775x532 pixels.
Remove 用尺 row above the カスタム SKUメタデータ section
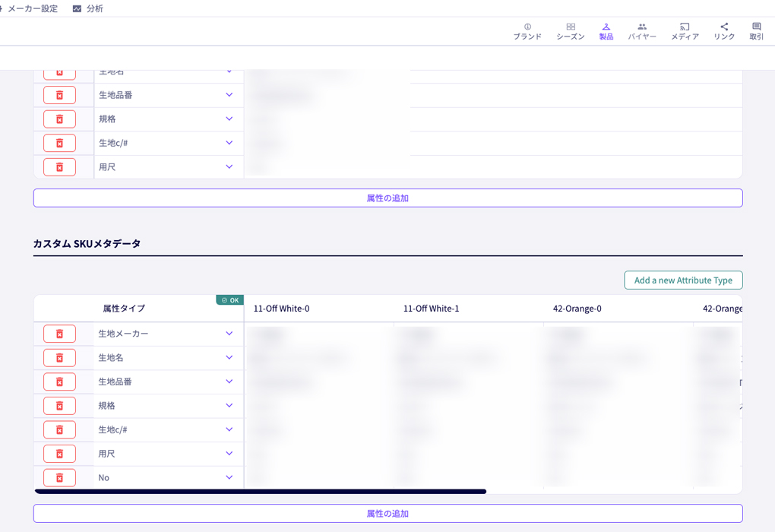point(59,167)
